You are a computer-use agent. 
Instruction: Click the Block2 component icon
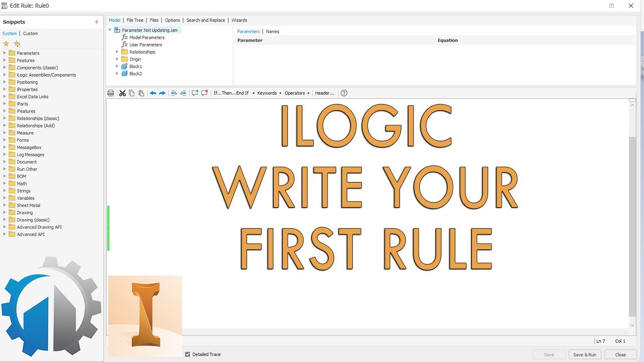click(124, 73)
